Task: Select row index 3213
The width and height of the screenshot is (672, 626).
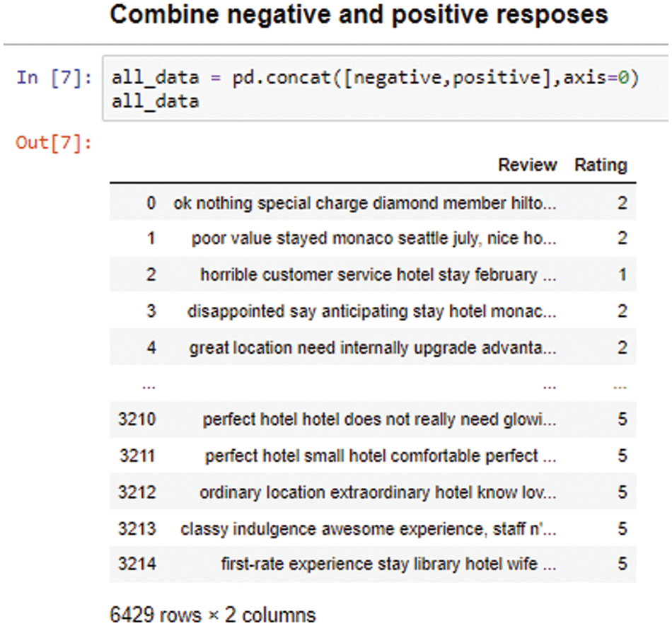Action: [137, 528]
